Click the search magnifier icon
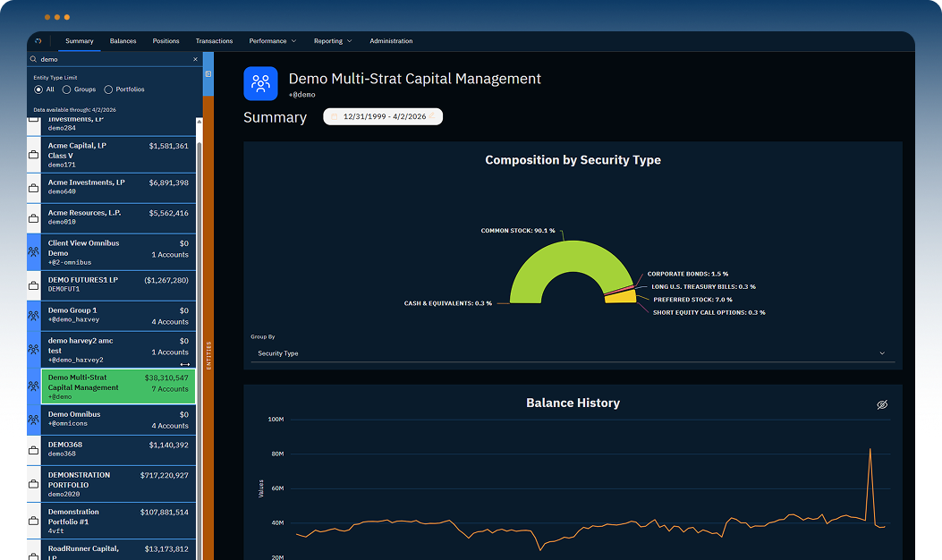The height and width of the screenshot is (560, 942). tap(34, 59)
